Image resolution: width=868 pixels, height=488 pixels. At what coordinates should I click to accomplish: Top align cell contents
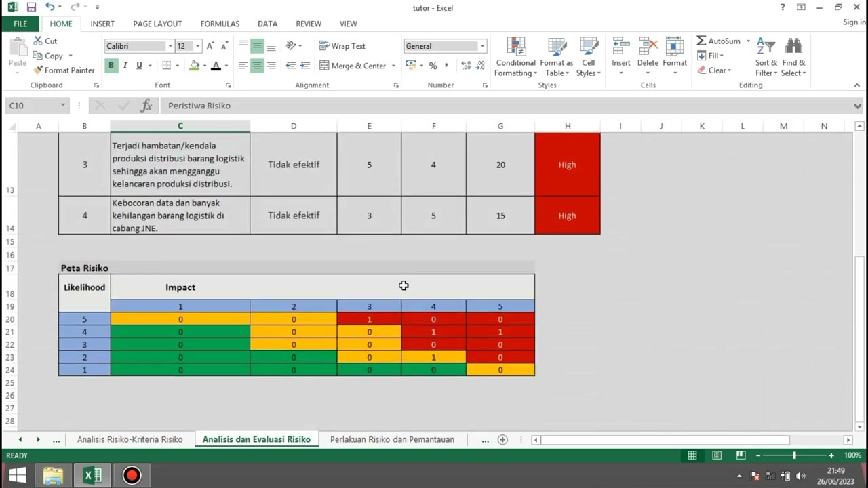(x=243, y=46)
